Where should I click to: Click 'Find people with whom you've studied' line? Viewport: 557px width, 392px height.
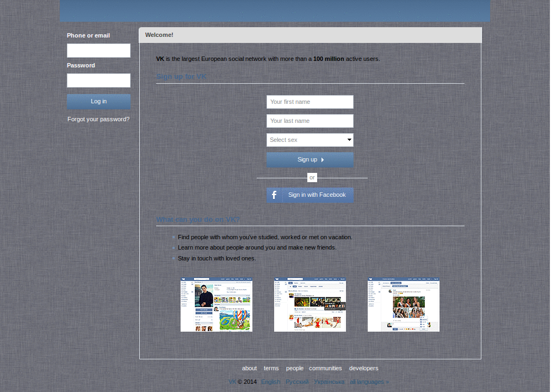click(265, 237)
